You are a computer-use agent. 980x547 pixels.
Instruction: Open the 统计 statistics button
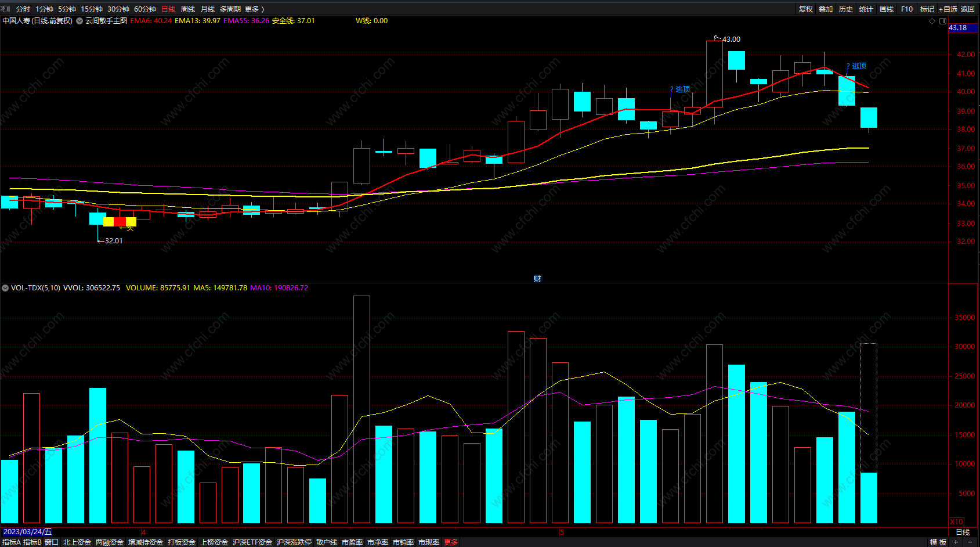pyautogui.click(x=866, y=9)
